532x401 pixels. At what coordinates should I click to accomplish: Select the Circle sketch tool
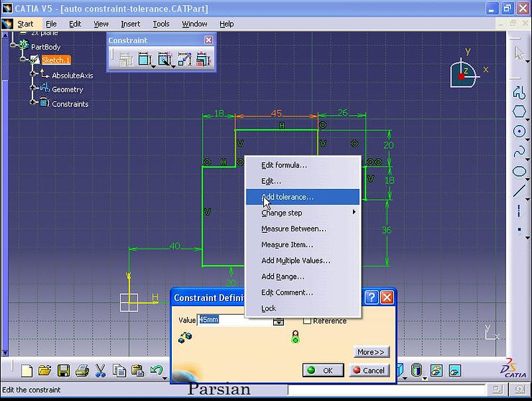(519, 132)
